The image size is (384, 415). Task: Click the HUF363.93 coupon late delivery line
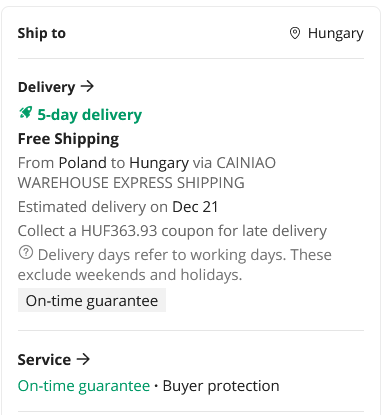click(172, 231)
